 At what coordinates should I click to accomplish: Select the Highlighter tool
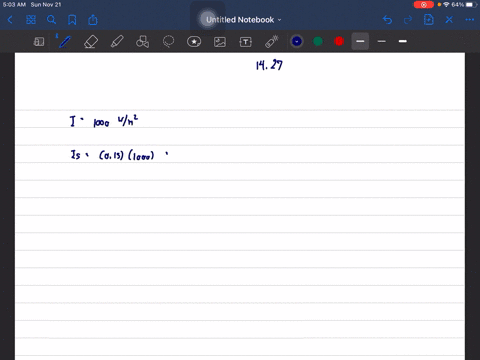[x=117, y=42]
